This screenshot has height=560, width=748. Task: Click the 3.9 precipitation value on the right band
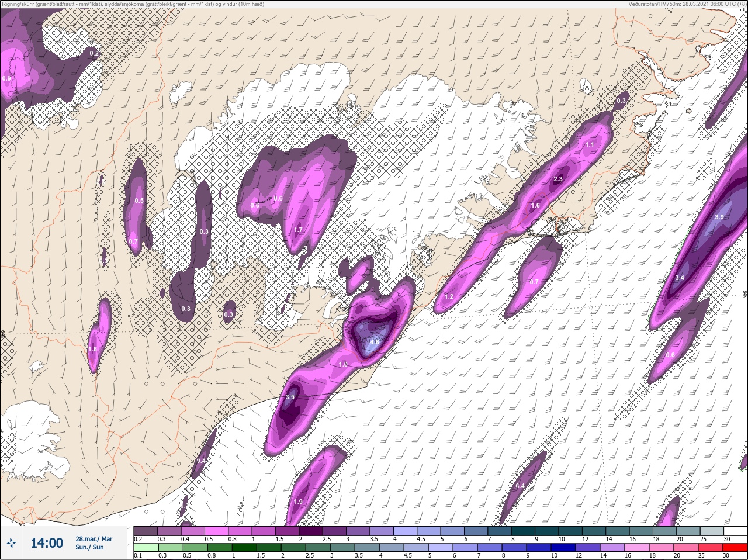point(719,217)
